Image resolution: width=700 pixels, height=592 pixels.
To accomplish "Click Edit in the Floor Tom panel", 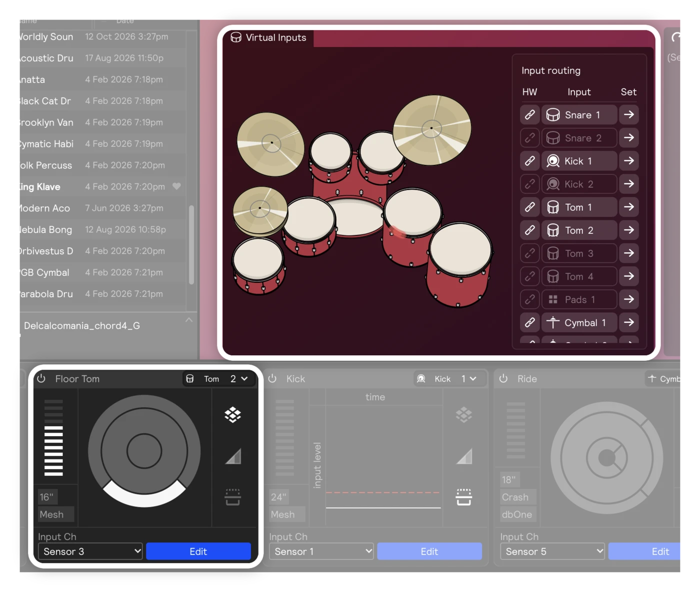I will pos(198,552).
